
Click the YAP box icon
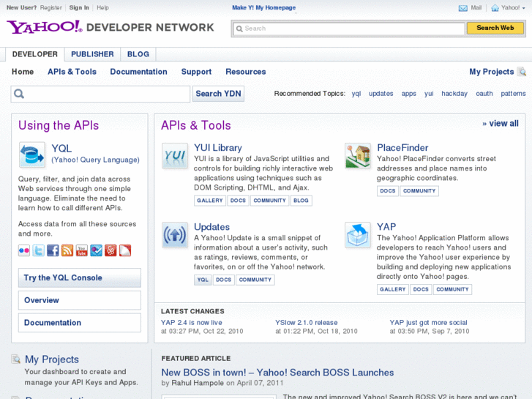coord(358,235)
